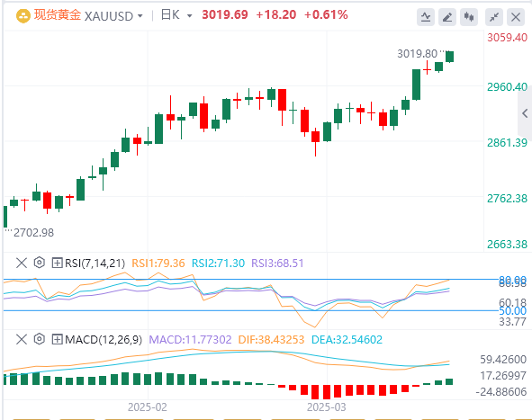Click the 3019.80 high price label
The height and width of the screenshot is (420, 532).
418,54
